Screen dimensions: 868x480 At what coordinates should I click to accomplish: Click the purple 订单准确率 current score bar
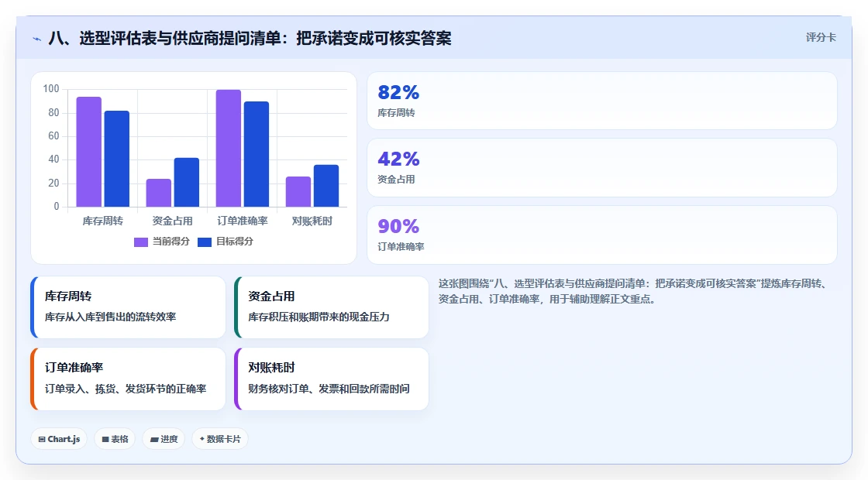[229, 148]
